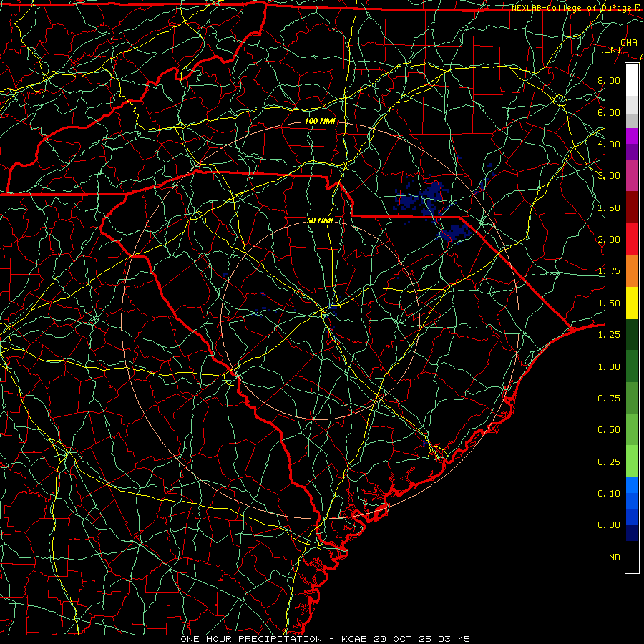Click the '[IN]' units label
This screenshot has height=644, width=644.
point(611,49)
